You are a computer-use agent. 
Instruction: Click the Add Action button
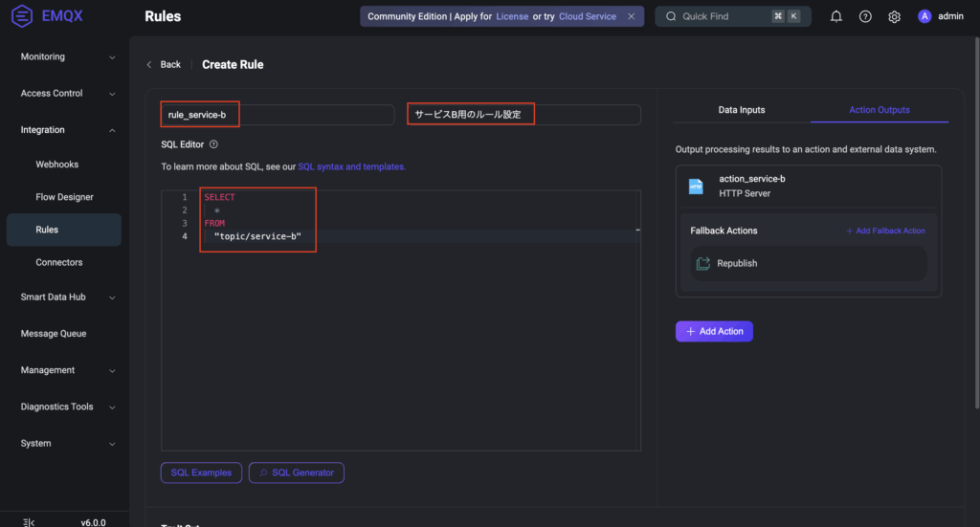(714, 331)
